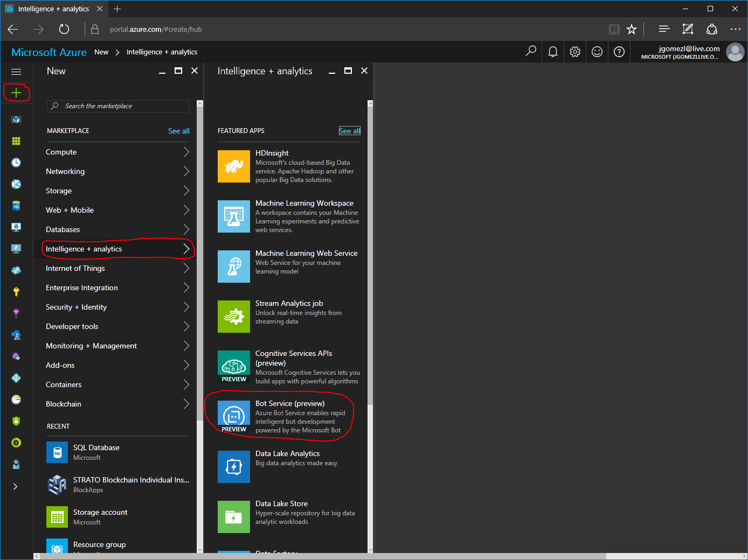Click STRATO Blockchain recent item icon
Screen dimensions: 748x560
tap(57, 485)
